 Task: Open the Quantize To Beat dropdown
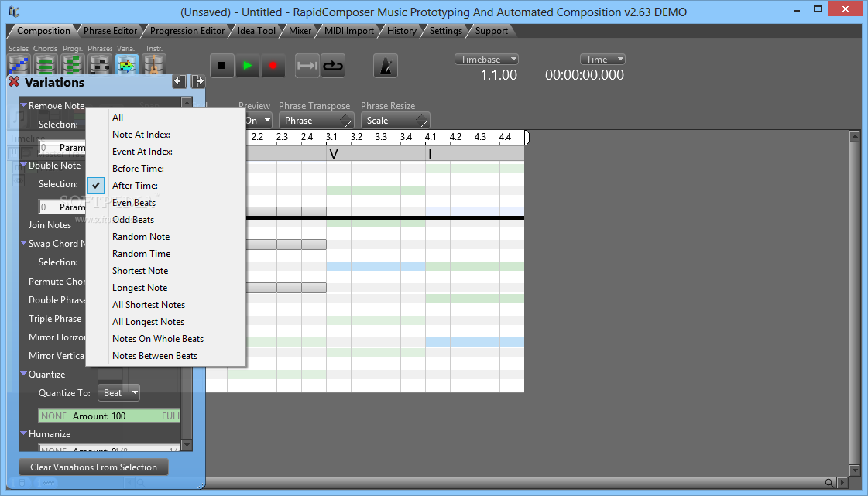click(118, 393)
